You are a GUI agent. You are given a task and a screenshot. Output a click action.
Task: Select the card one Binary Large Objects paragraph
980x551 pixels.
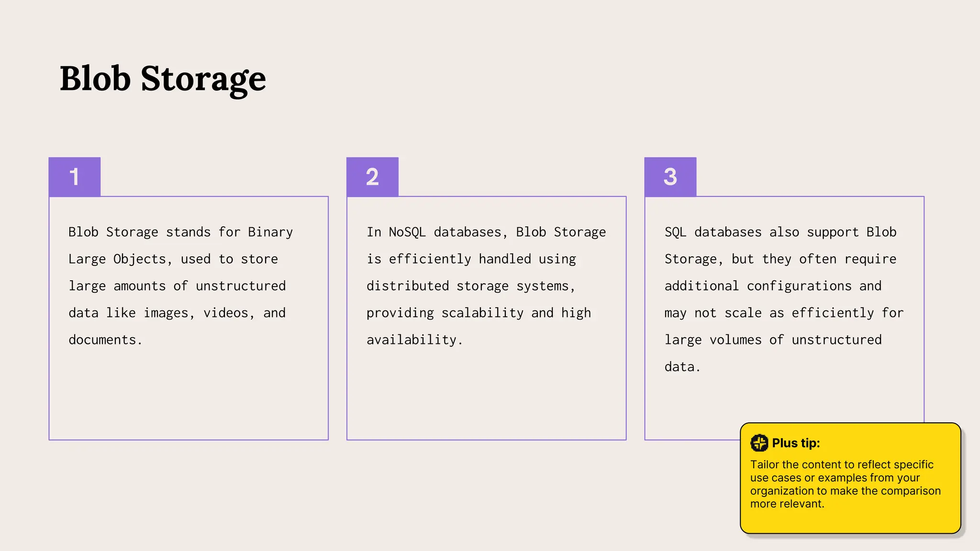coord(180,286)
